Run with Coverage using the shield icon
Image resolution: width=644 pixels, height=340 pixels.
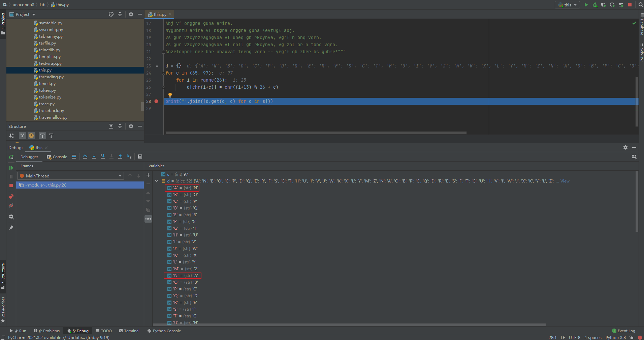pyautogui.click(x=604, y=5)
